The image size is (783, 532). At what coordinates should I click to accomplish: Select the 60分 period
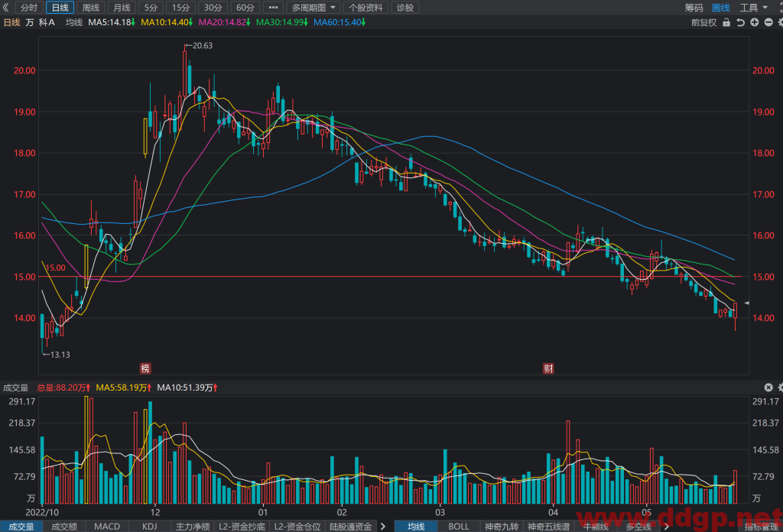(x=245, y=8)
